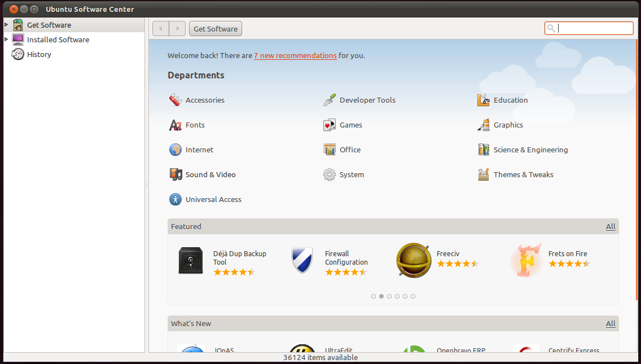The image size is (641, 364).
Task: Click the Installed Software monitor icon
Action: pyautogui.click(x=18, y=40)
